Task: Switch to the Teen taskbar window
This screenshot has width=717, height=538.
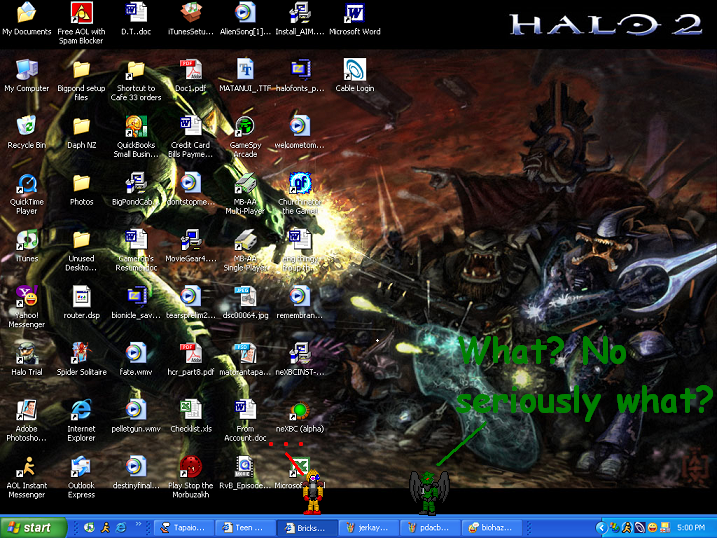Action: (244, 528)
